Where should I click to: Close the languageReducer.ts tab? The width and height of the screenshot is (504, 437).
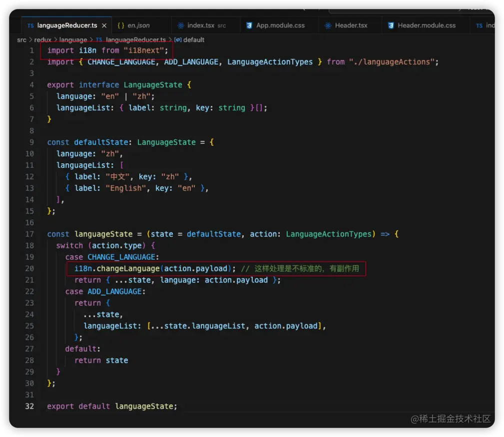(104, 25)
